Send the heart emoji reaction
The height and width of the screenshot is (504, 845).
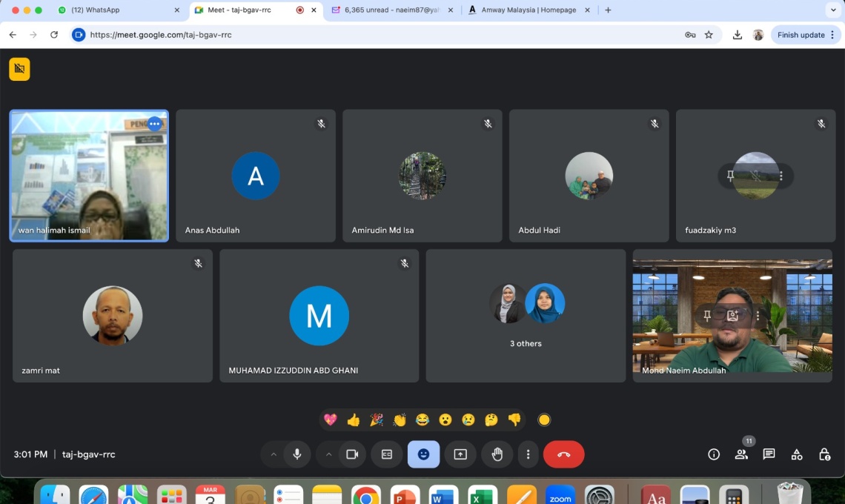[x=331, y=420]
